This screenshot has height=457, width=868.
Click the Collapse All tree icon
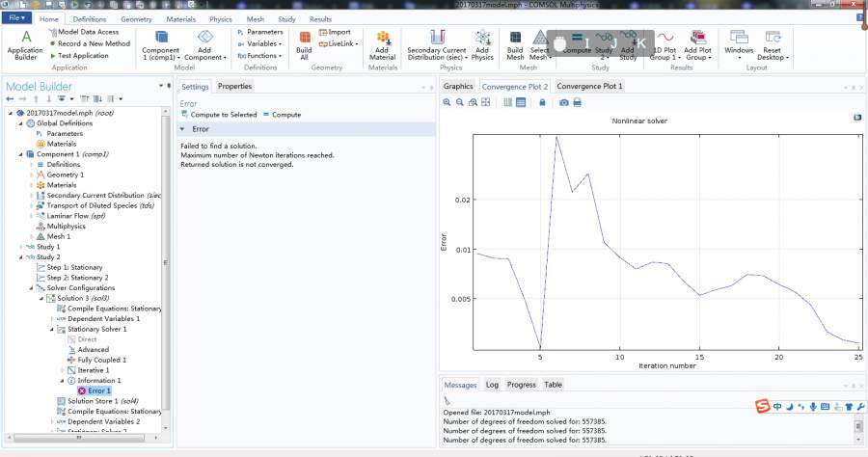point(84,99)
